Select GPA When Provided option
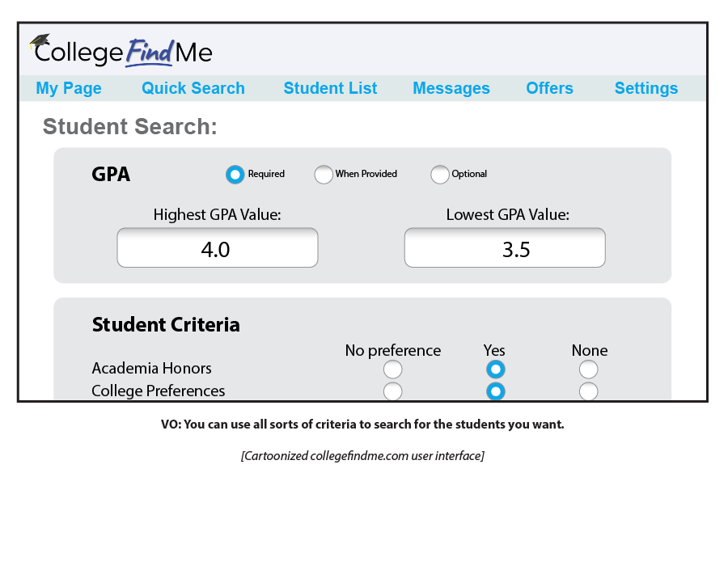728x566 pixels. click(x=324, y=174)
